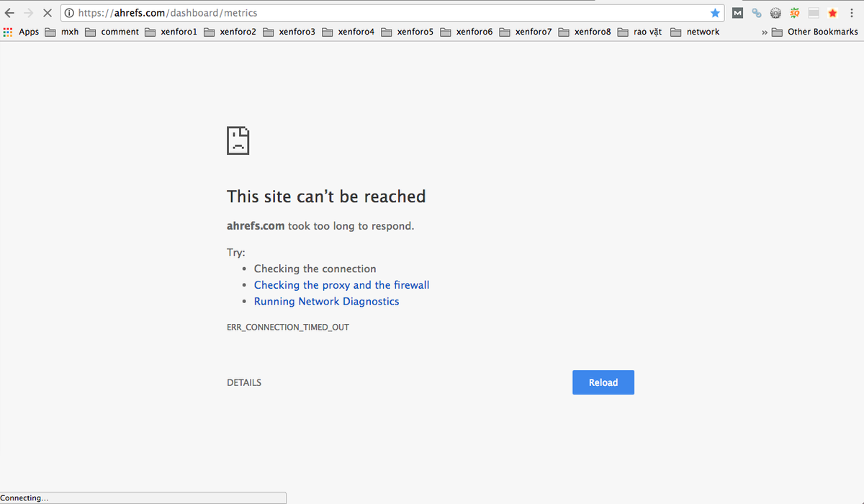Viewport: 864px width, 504px height.
Task: Open the xenforo4 bookmark folder
Action: pyautogui.click(x=348, y=32)
